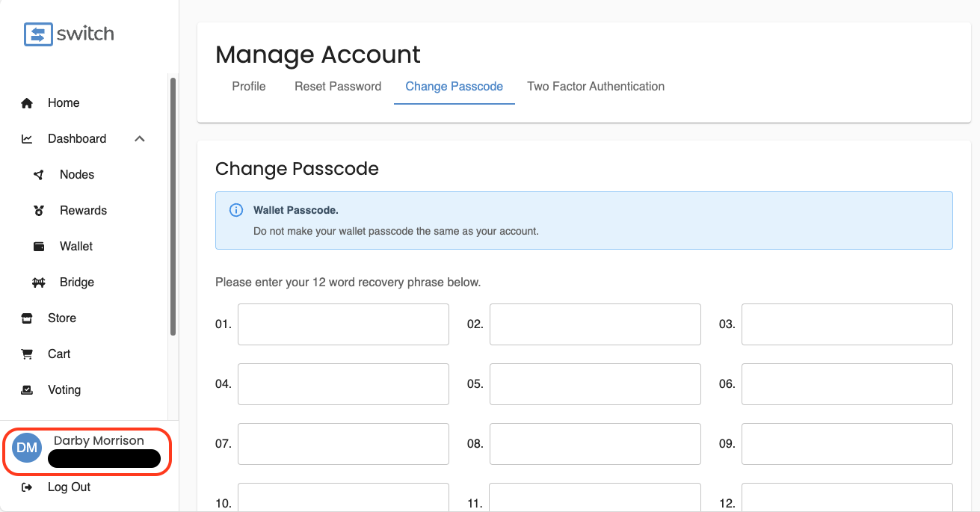980x512 pixels.
Task: Focus recovery word field 12
Action: [x=847, y=497]
